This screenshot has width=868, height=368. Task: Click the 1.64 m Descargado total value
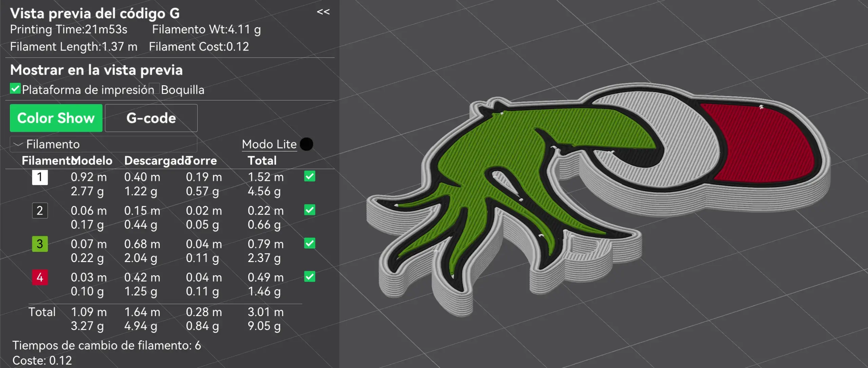142,312
